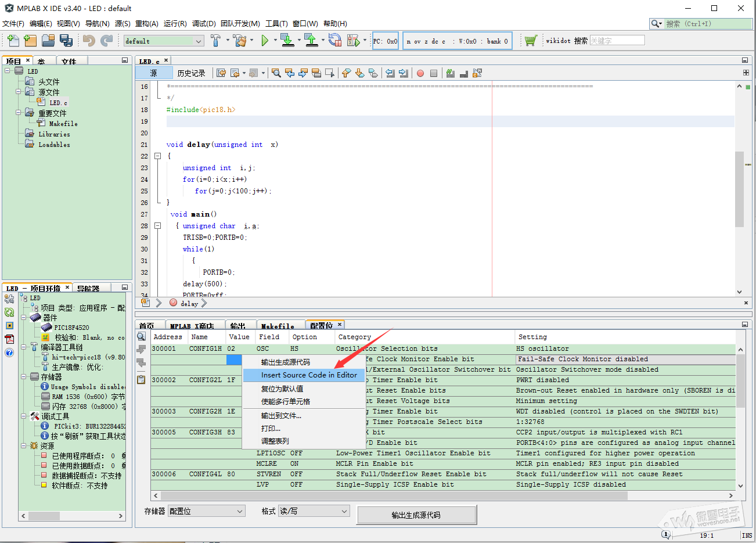Open the 文件(F) menu
This screenshot has width=756, height=543.
click(x=13, y=24)
